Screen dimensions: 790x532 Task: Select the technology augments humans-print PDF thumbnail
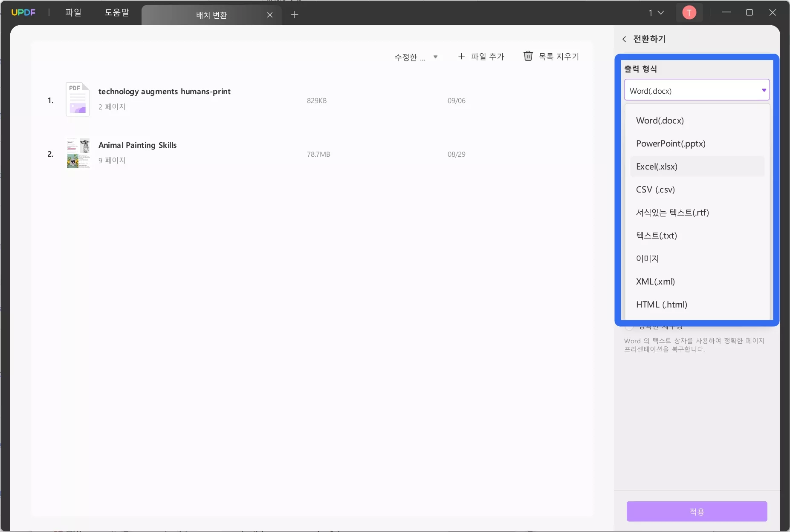pyautogui.click(x=78, y=99)
